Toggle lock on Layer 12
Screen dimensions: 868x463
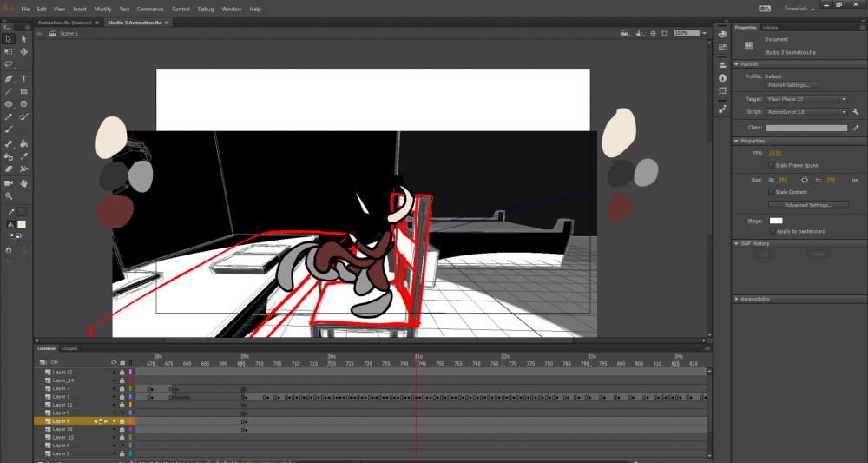tap(122, 372)
